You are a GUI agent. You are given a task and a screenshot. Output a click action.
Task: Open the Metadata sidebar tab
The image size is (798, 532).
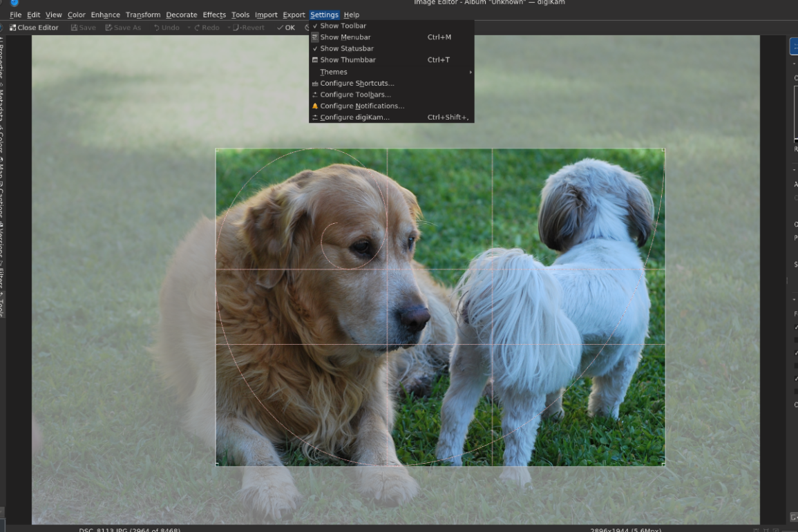(2, 104)
